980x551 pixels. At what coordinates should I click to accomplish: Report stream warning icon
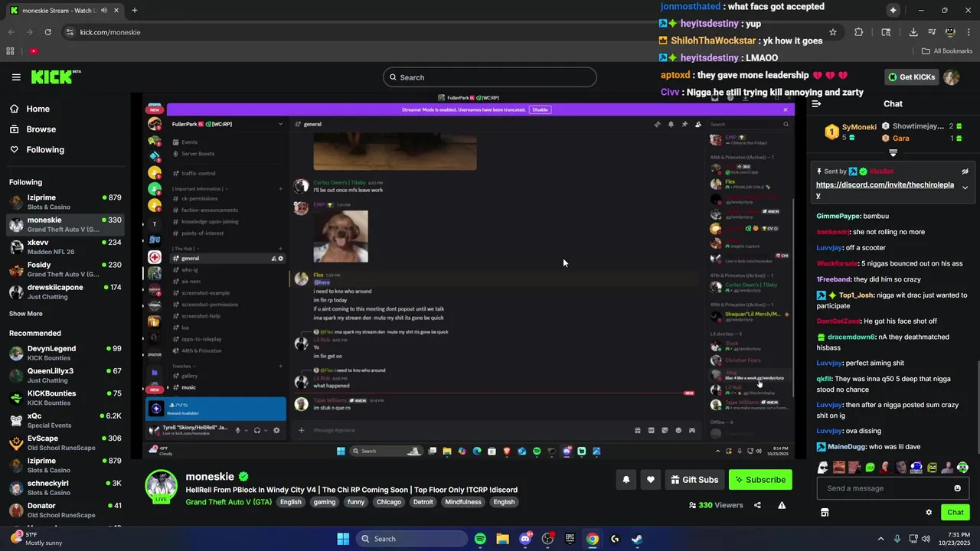[x=782, y=505]
